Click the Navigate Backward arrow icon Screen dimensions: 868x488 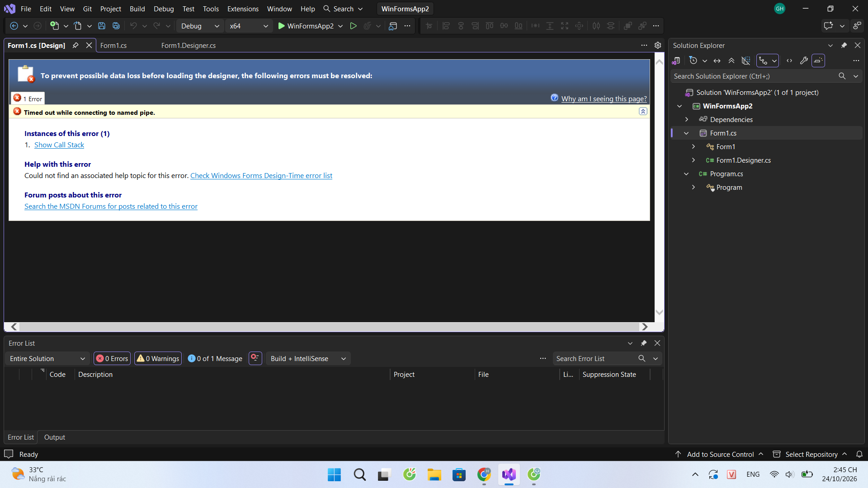click(x=14, y=26)
